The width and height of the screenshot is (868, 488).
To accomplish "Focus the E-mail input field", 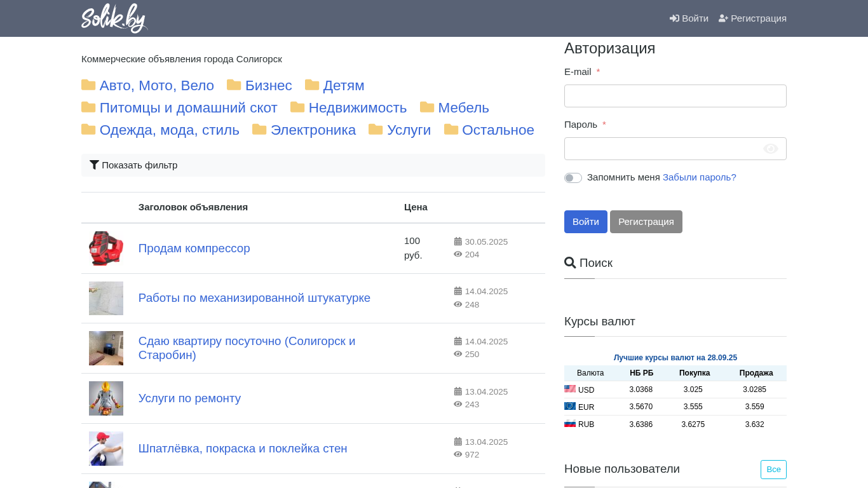I will (675, 96).
